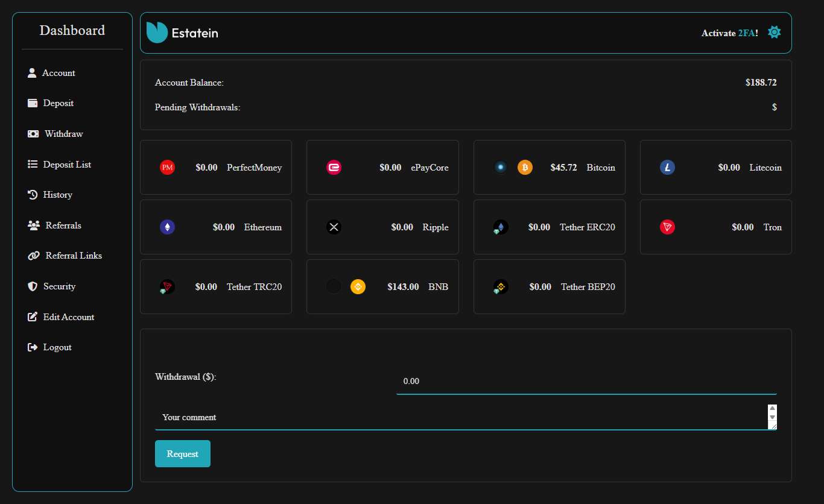Log out using the exit-arrow icon
824x504 pixels.
(x=33, y=347)
